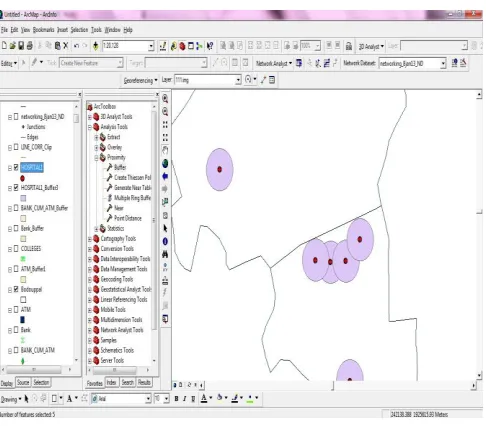Image resolution: width=486 pixels, height=426 pixels.
Task: Uncheck the HOSPITAL1 layer checkbox
Action: 16,167
